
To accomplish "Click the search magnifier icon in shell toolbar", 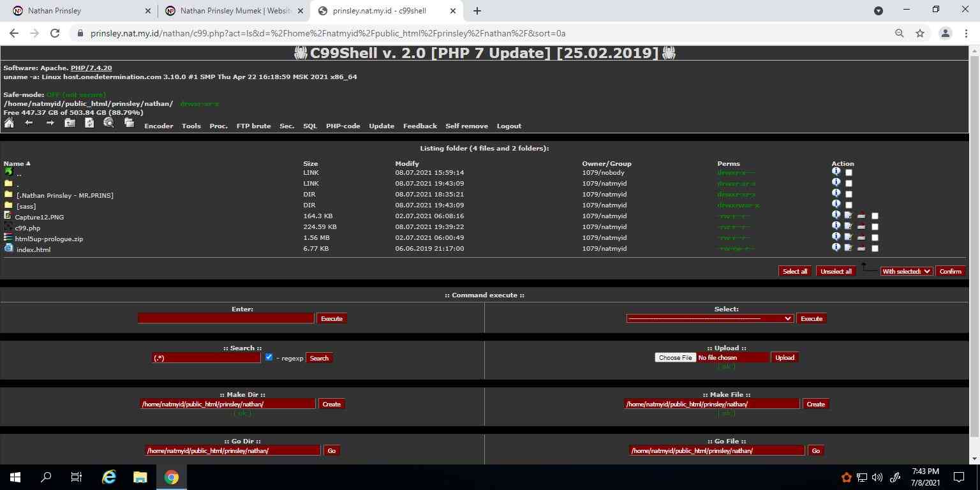I will [x=108, y=123].
